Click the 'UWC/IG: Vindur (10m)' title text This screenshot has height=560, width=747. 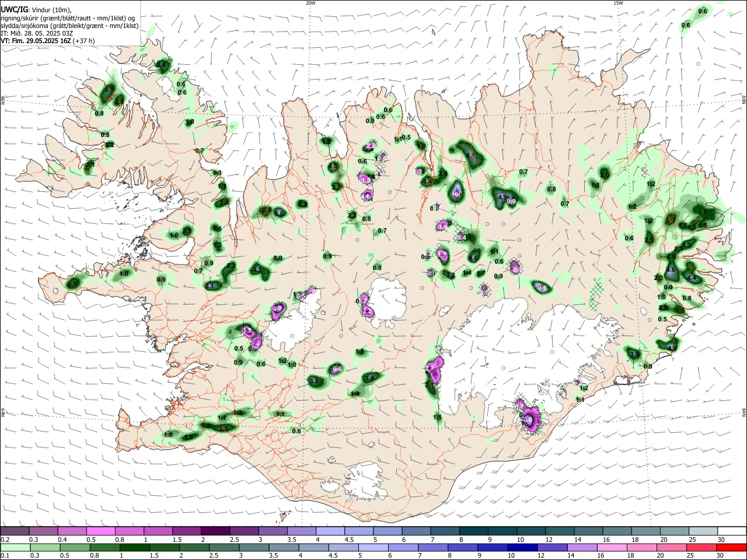coord(36,10)
